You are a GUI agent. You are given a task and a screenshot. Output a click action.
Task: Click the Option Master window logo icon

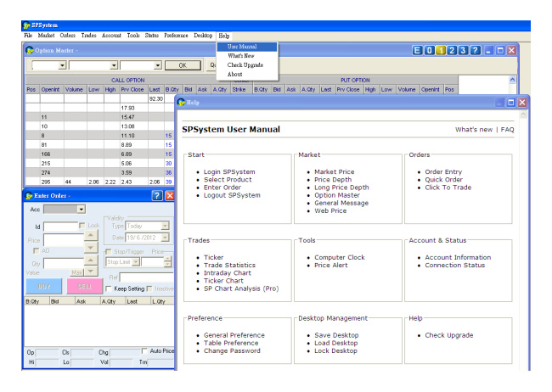click(30, 50)
